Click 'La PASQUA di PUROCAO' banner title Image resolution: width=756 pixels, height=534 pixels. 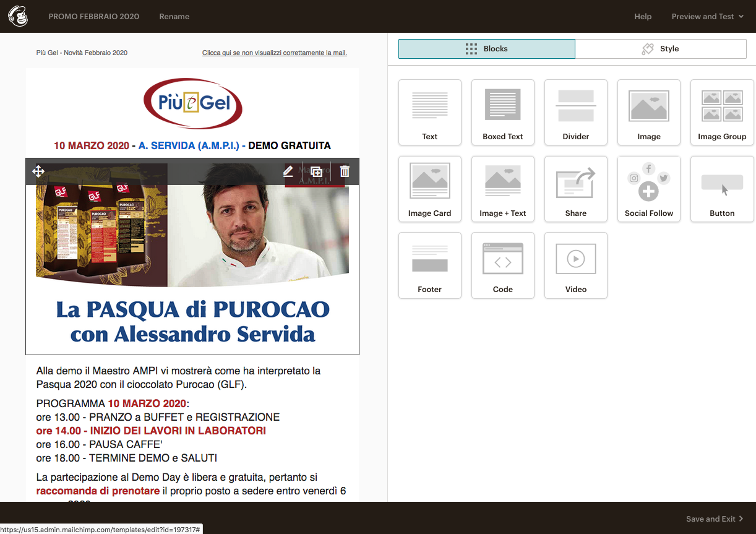click(192, 309)
